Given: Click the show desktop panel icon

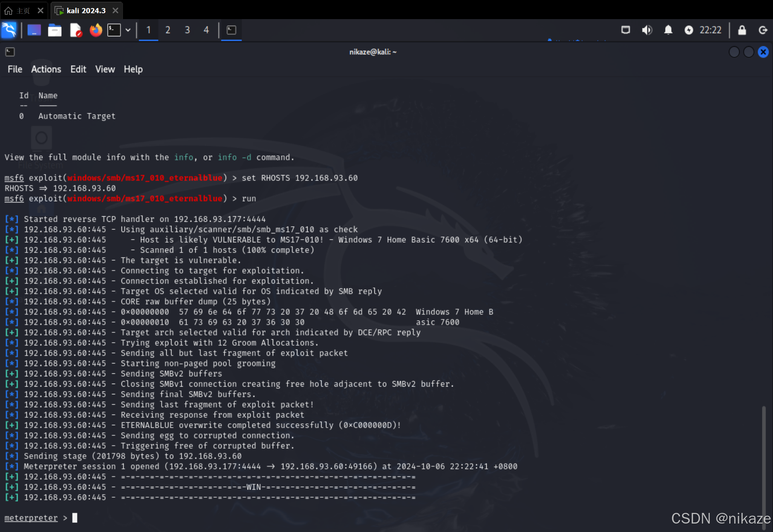Looking at the screenshot, I should coord(34,30).
